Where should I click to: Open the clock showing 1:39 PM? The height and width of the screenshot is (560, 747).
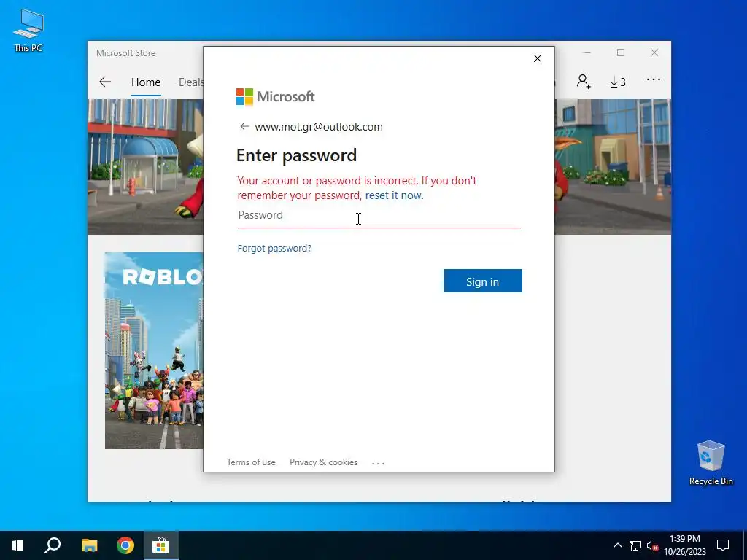(685, 545)
